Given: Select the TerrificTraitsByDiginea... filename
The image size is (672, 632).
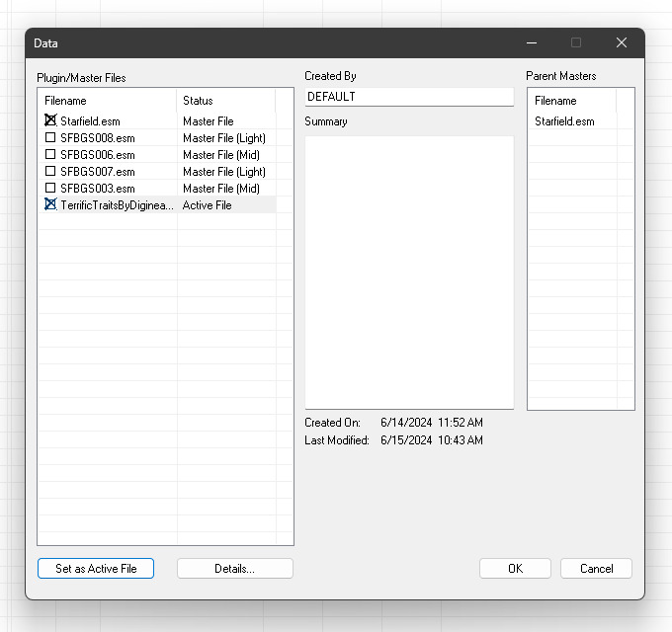Looking at the screenshot, I should click(117, 205).
